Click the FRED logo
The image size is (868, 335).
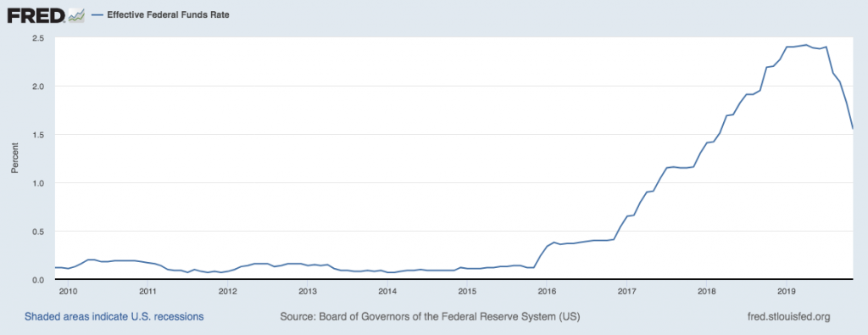[x=36, y=15]
